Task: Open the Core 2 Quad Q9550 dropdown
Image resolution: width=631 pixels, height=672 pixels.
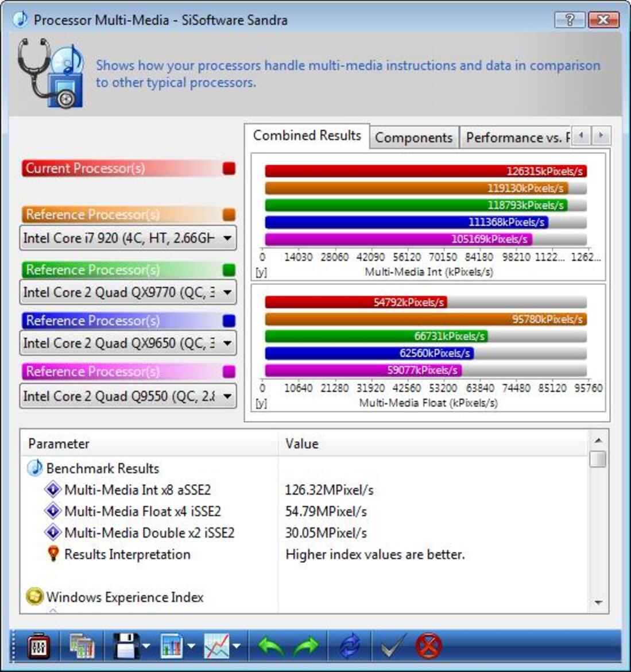Action: [x=127, y=396]
